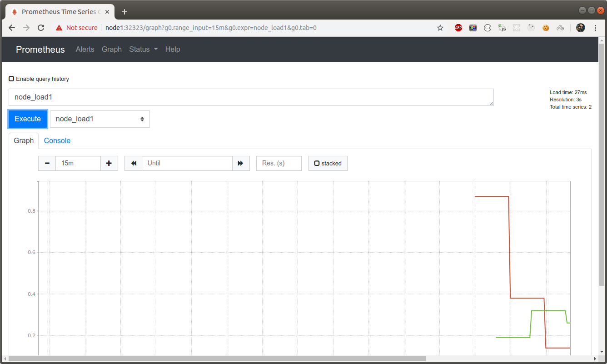607x364 pixels.
Task: Click the Load time: 27ms text
Action: pyautogui.click(x=568, y=92)
